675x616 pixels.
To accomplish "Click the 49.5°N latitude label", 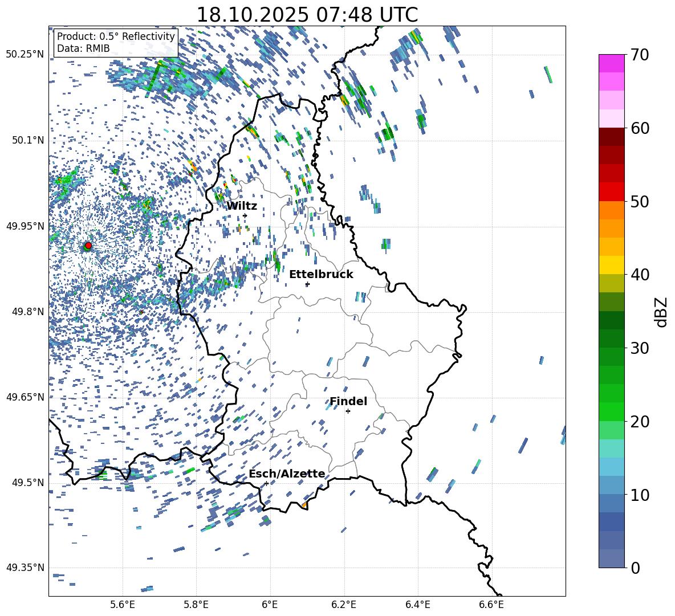I will click(x=28, y=482).
